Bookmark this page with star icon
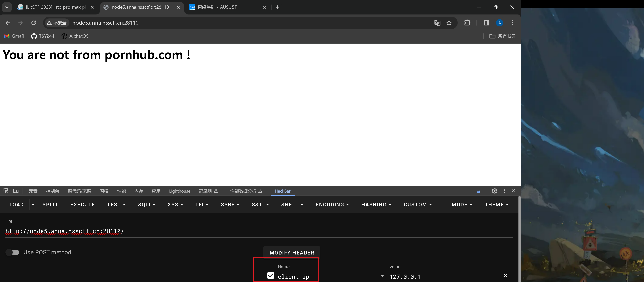 (x=449, y=23)
